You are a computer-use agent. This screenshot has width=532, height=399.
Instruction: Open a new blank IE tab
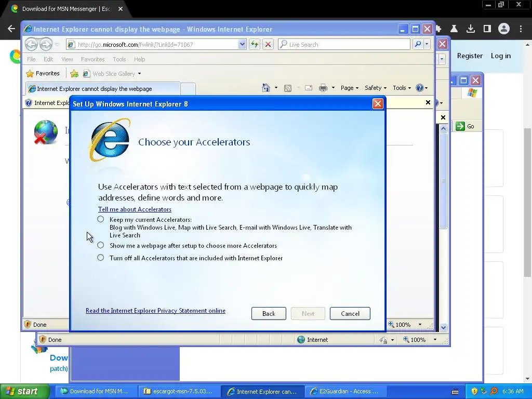[x=188, y=88]
